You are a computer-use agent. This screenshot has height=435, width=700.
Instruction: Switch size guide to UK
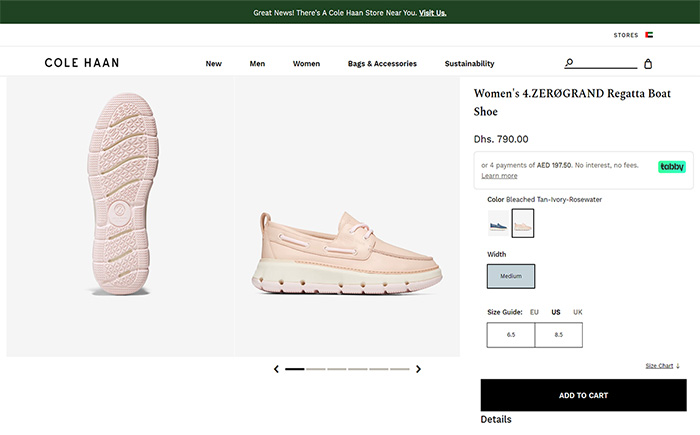(578, 312)
